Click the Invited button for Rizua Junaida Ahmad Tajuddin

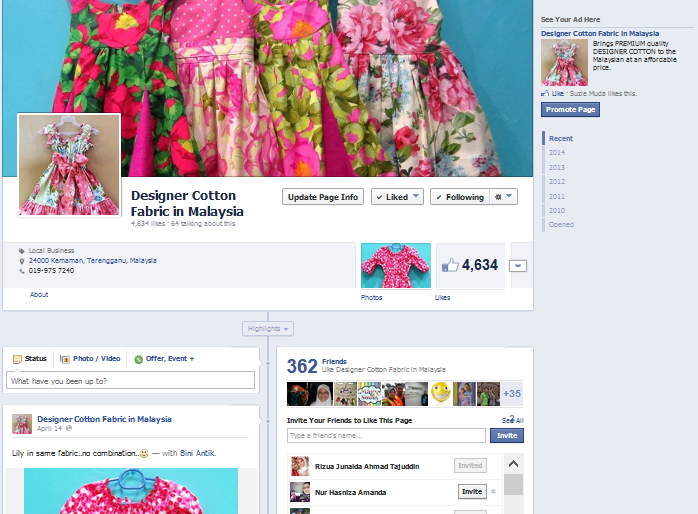click(470, 465)
